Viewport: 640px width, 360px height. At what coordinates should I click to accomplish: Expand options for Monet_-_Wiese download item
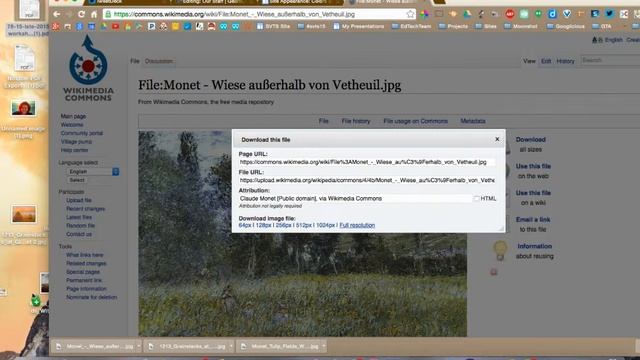coord(139,346)
